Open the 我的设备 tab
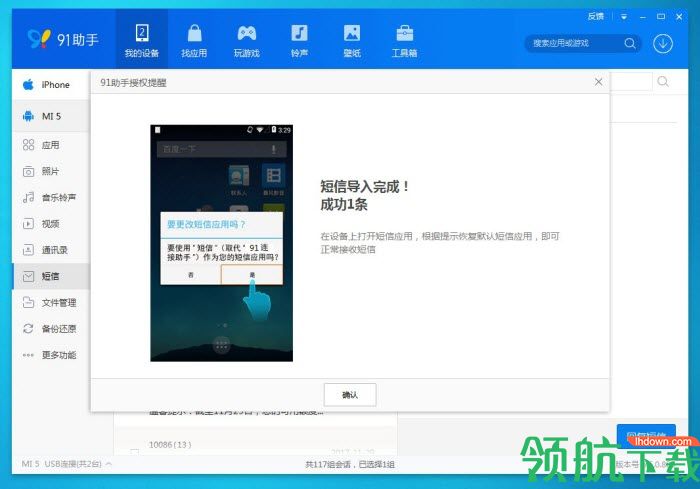Viewport: 700px width, 489px height. click(x=142, y=40)
